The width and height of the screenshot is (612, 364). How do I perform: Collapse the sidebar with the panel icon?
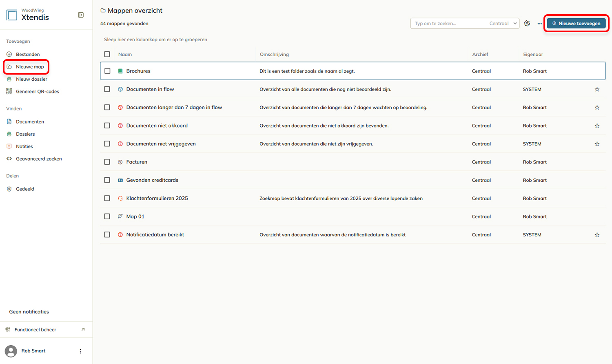(81, 15)
